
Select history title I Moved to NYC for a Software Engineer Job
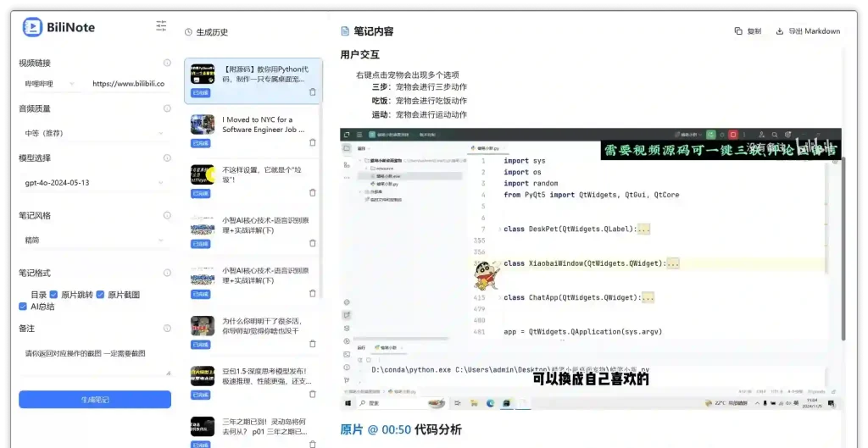click(x=264, y=124)
